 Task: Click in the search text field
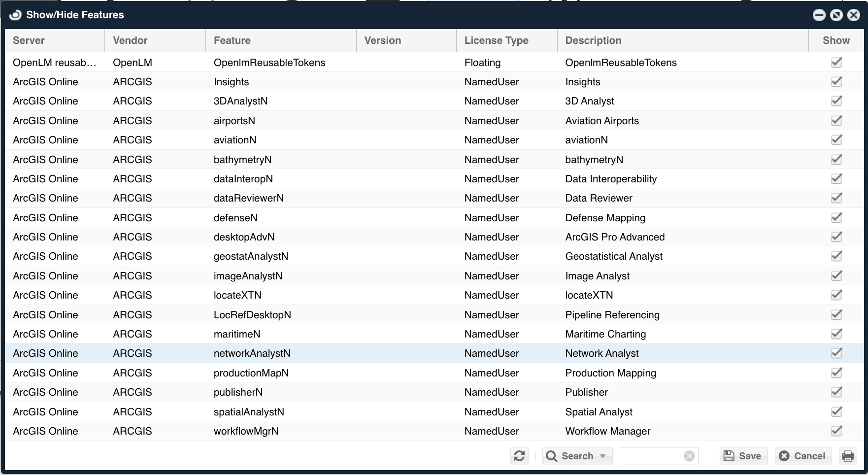click(x=650, y=456)
